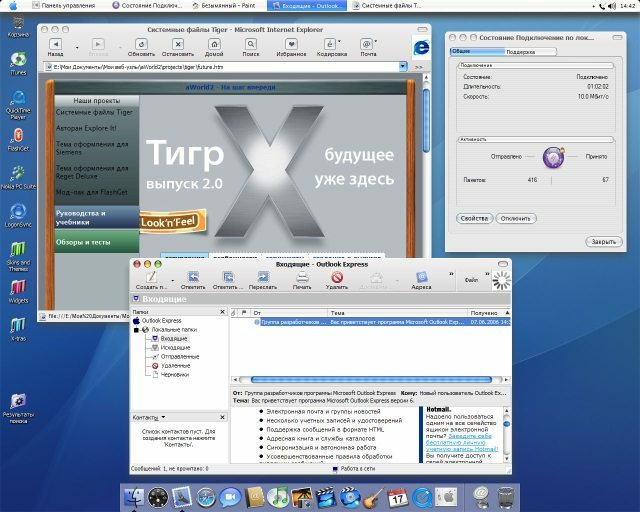Collapse the Локальные папки tree node
640x512 pixels.
point(136,330)
